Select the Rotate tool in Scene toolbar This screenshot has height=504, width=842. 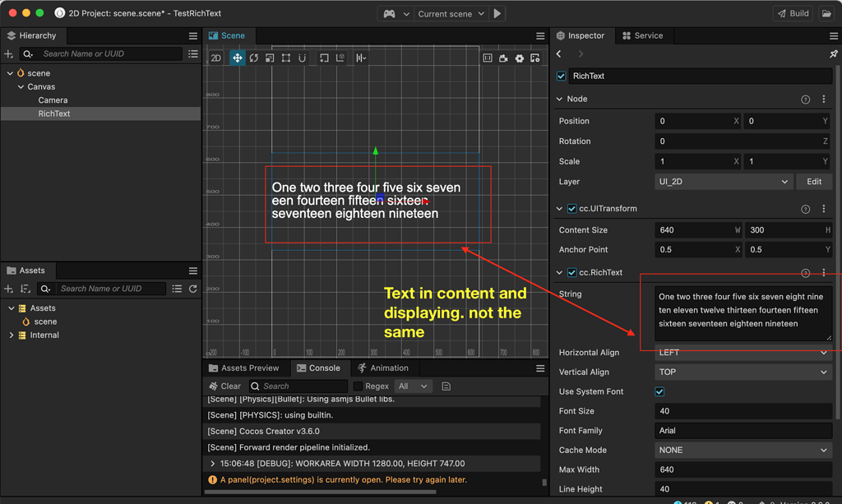pos(253,58)
